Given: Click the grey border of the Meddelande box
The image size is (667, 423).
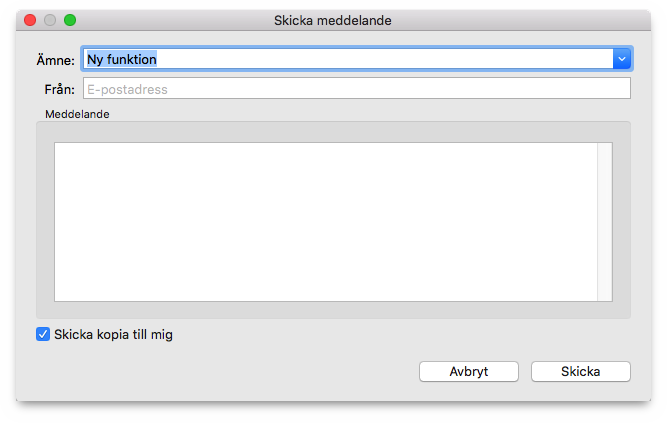Looking at the screenshot, I should (45, 221).
